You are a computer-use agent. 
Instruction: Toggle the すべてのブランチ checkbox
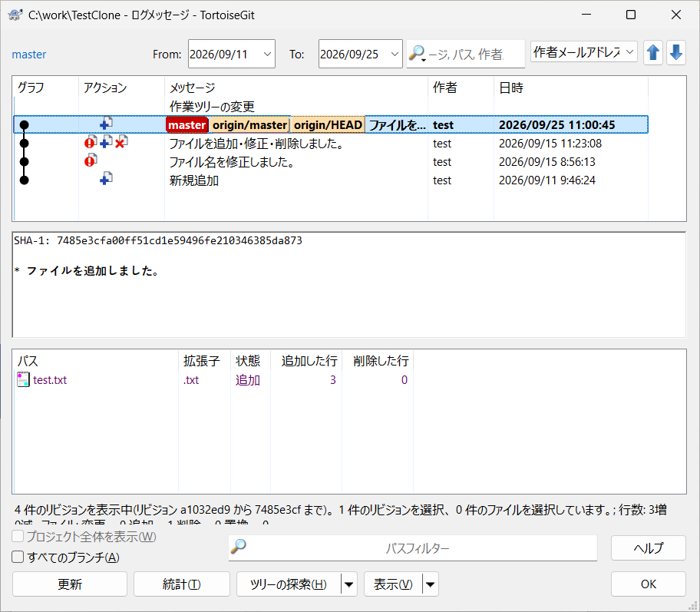point(18,557)
